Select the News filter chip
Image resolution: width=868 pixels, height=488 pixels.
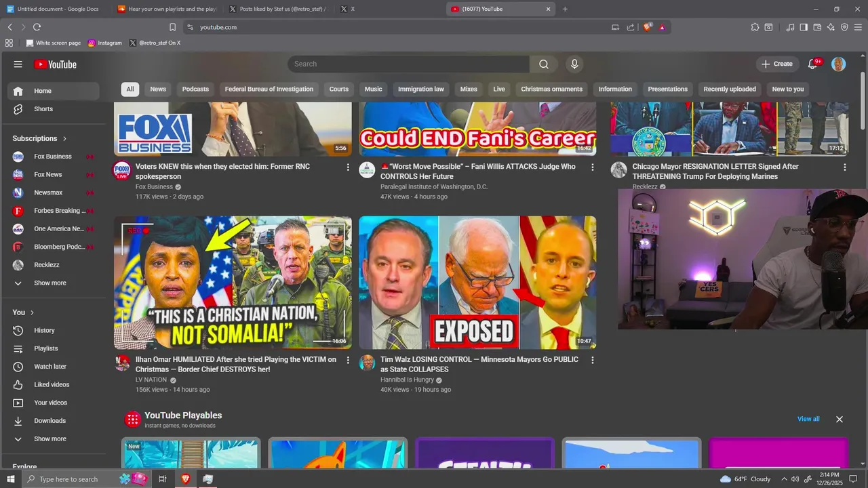tap(158, 89)
